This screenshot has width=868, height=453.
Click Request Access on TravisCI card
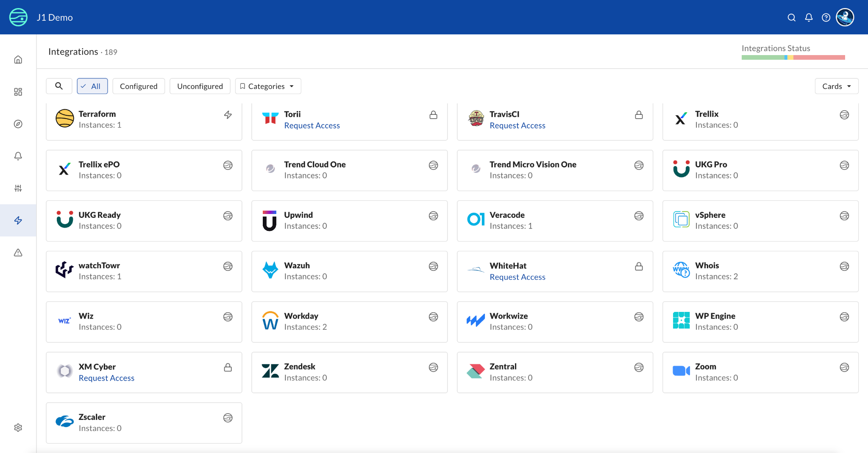pyautogui.click(x=517, y=125)
